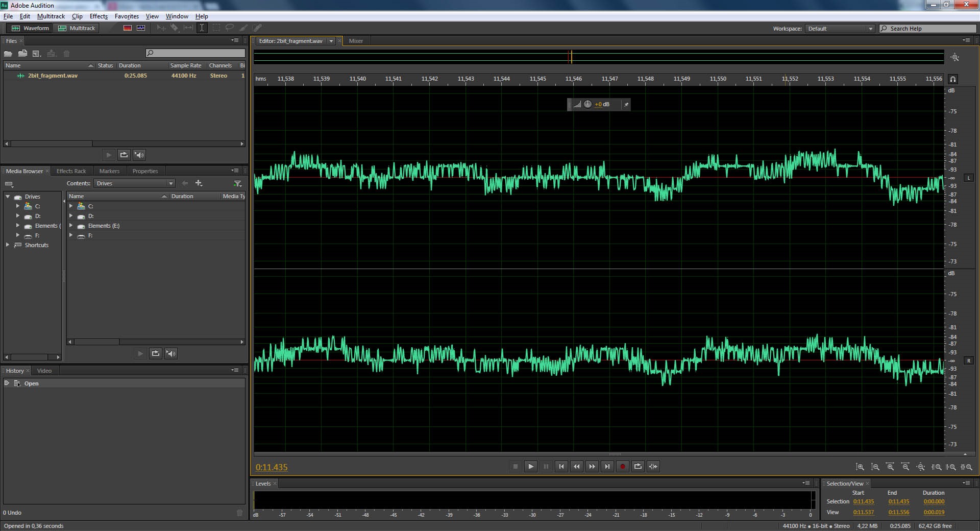
Task: Click the Fast Forward button
Action: coord(592,466)
